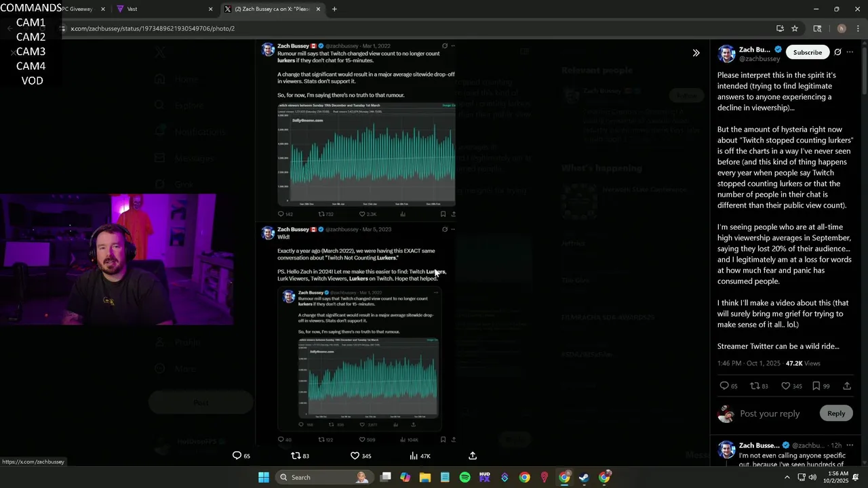
Task: Open Spotify from the taskbar
Action: coord(465,477)
